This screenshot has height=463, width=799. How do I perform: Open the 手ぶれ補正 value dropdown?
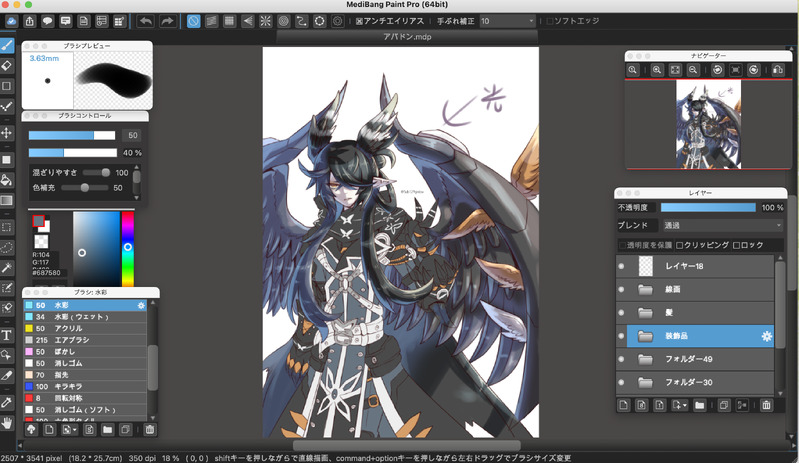click(x=508, y=21)
